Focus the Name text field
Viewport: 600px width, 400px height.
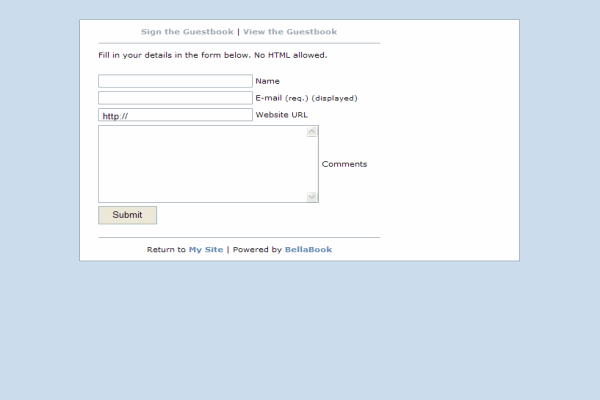pyautogui.click(x=175, y=81)
